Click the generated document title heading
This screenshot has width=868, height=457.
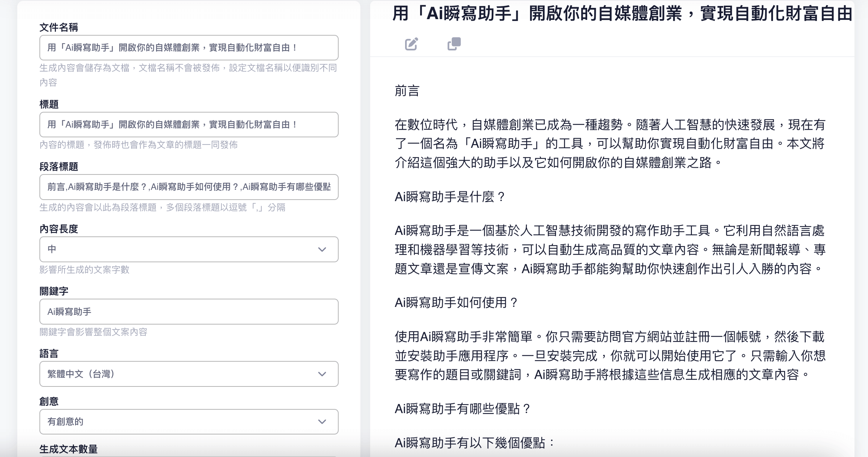tap(621, 14)
